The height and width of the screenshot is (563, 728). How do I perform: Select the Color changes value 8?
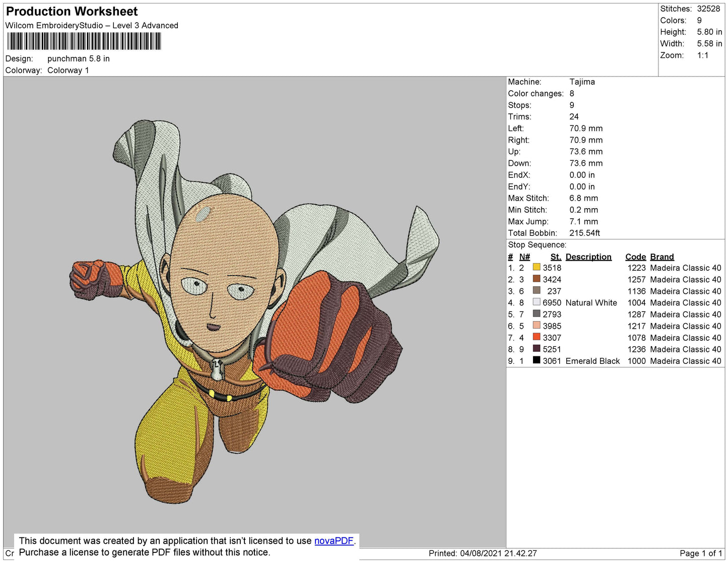tap(572, 93)
